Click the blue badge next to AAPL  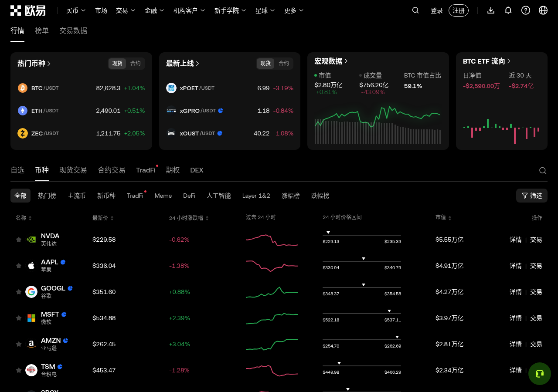pyautogui.click(x=63, y=262)
